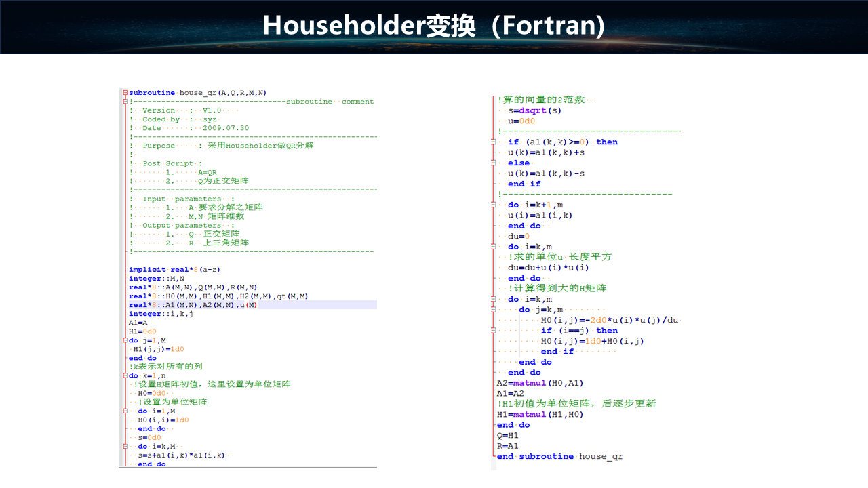The width and height of the screenshot is (868, 488).
Task: Click the 's=dsqrt(s)' line
Action: 536,110
